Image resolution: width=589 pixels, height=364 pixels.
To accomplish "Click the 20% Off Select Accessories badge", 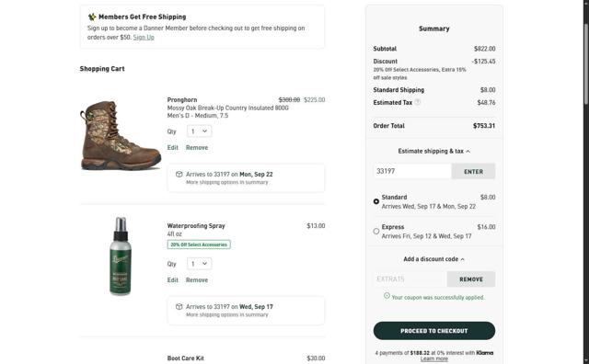I will [x=199, y=245].
